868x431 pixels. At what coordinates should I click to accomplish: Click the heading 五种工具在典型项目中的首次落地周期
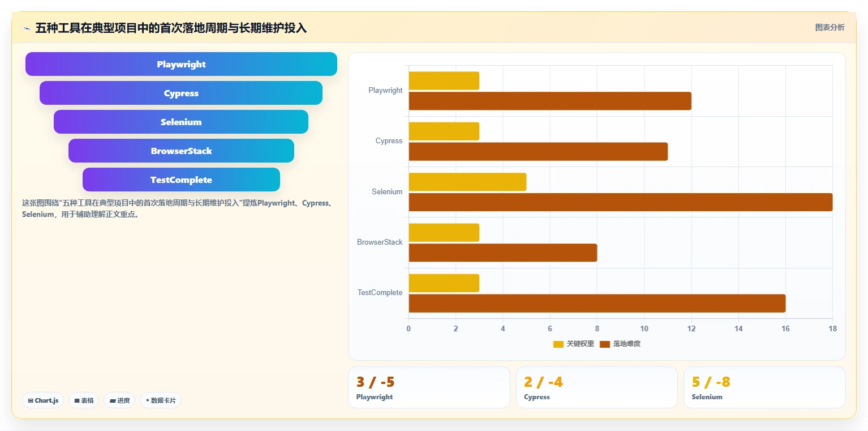coord(171,28)
